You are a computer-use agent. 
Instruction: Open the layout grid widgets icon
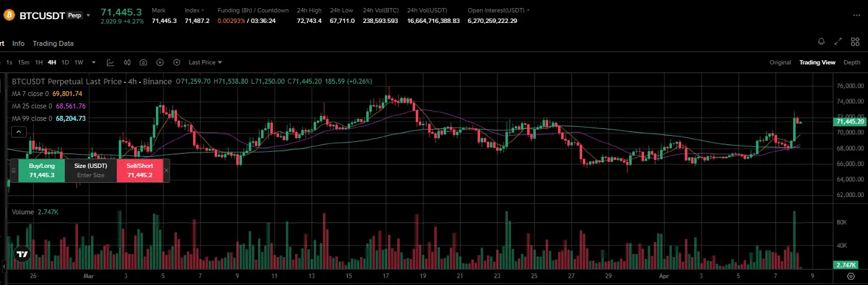point(855,42)
